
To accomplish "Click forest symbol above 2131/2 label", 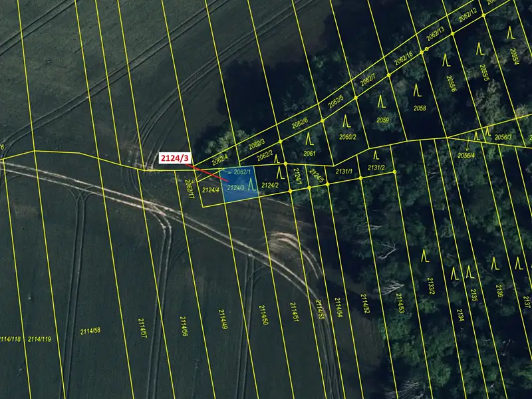I will click(376, 156).
